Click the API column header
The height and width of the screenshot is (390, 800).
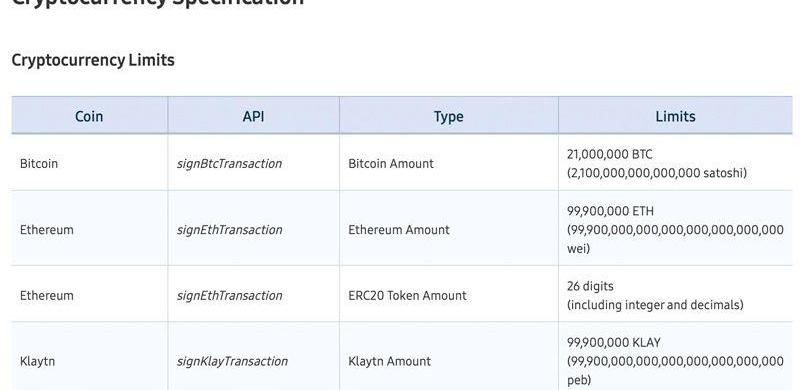click(254, 116)
